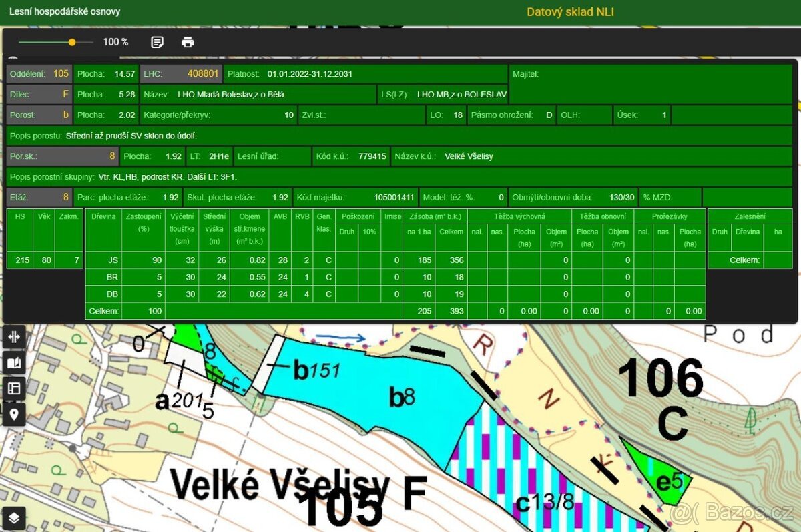Click the Těžba výchovná column header
Viewport: 801px width, 532px height.
click(520, 216)
